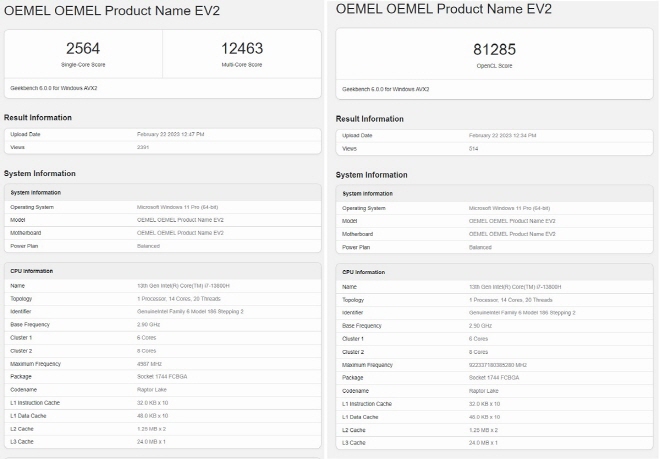This screenshot has height=459, width=660.
Task: Click Geekbench 6.0.0 text under OpenCL score
Action: pyautogui.click(x=385, y=88)
